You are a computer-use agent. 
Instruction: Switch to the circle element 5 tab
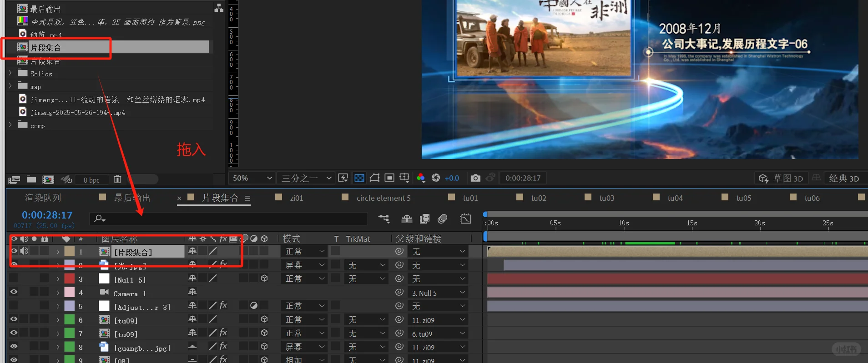(x=383, y=198)
